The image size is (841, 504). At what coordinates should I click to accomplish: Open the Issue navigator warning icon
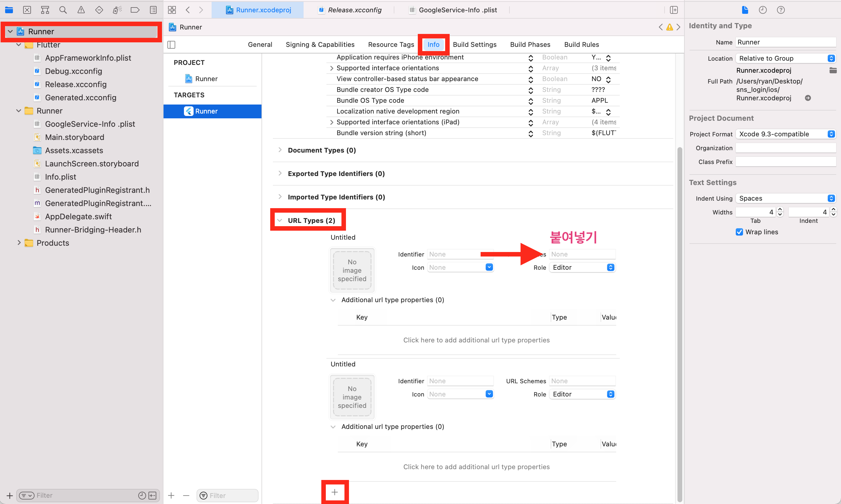tap(81, 10)
